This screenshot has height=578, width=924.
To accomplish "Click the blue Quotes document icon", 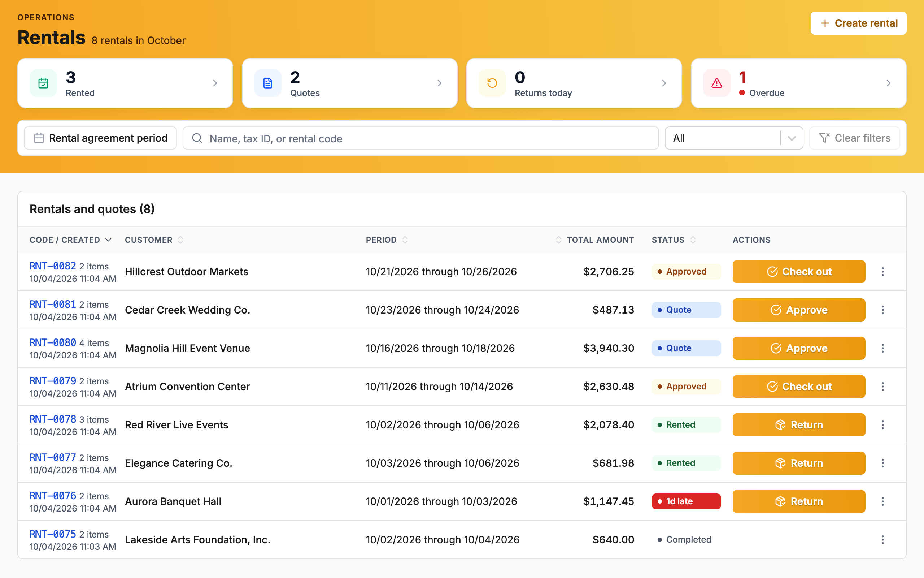I will pyautogui.click(x=268, y=83).
